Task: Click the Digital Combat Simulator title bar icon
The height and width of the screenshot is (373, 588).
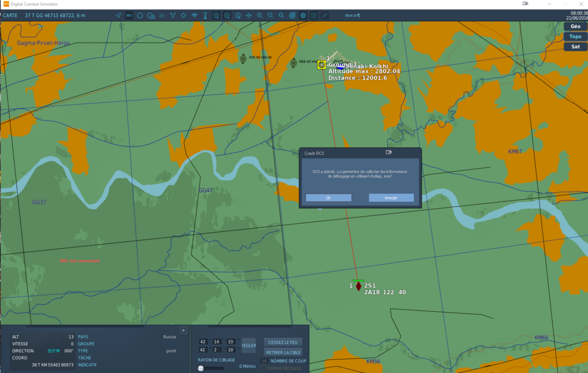Action: click(6, 4)
